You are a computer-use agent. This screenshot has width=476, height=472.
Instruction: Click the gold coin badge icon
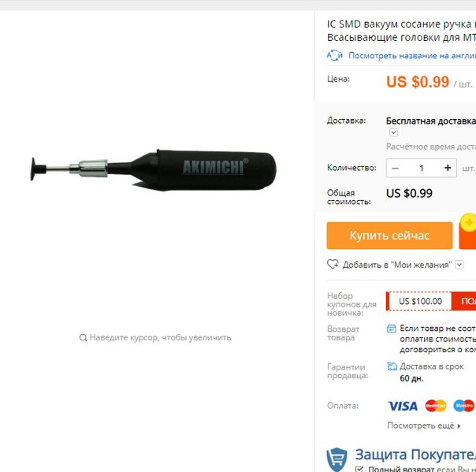point(468,223)
